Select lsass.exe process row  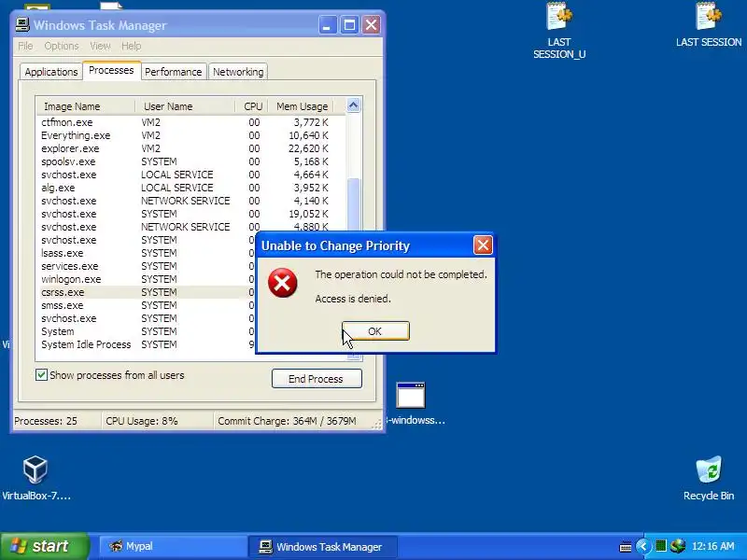click(x=147, y=253)
